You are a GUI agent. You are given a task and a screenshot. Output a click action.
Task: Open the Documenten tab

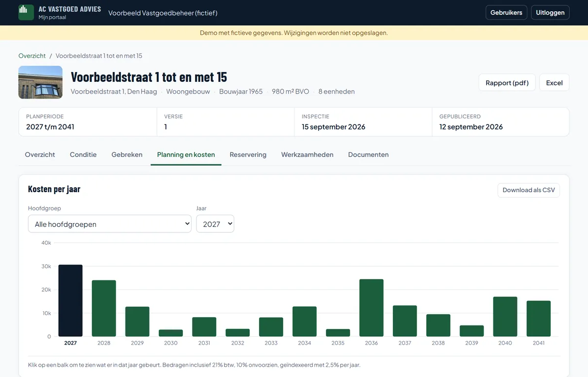pyautogui.click(x=368, y=154)
